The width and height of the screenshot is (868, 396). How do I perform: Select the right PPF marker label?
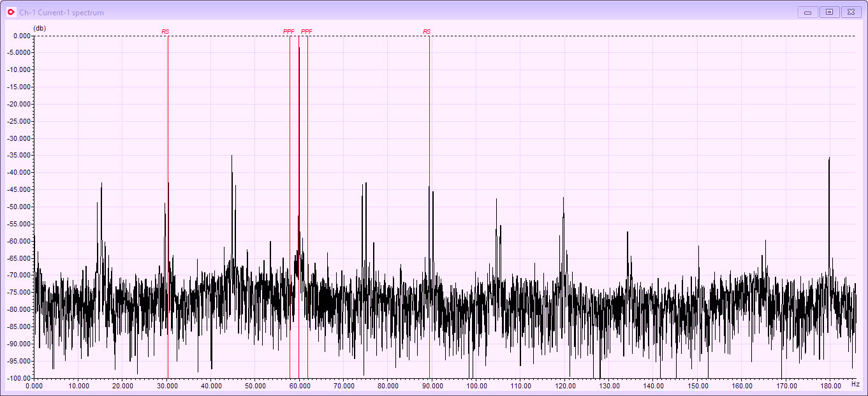(307, 32)
